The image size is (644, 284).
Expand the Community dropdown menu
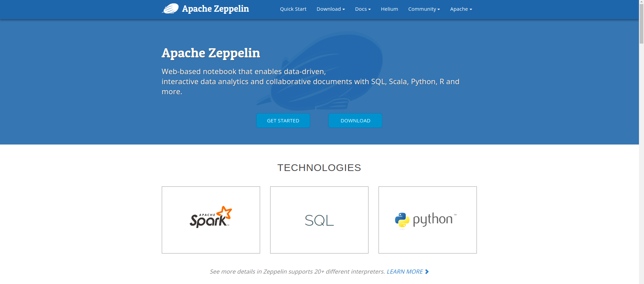coord(424,9)
